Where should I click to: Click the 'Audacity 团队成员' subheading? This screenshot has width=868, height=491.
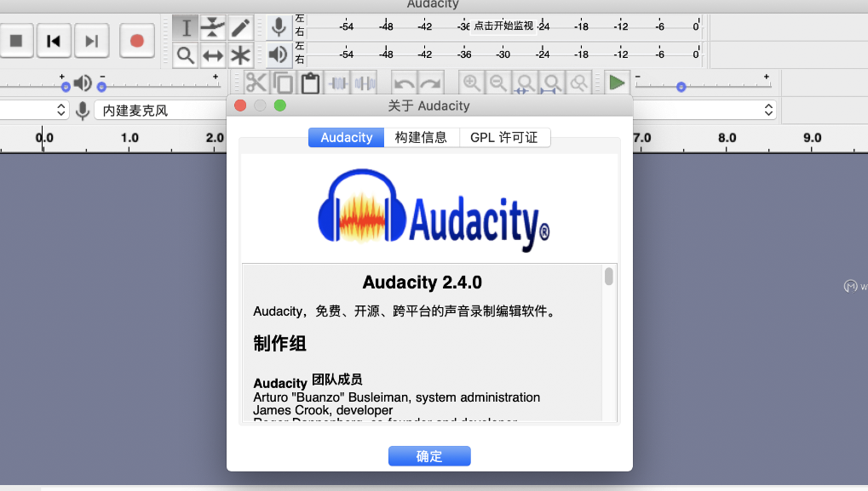(x=308, y=381)
